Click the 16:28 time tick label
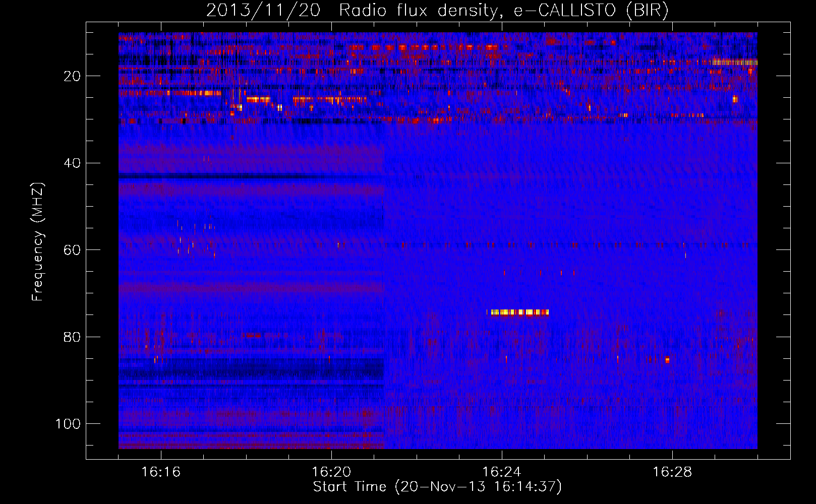The image size is (816, 504). point(672,472)
